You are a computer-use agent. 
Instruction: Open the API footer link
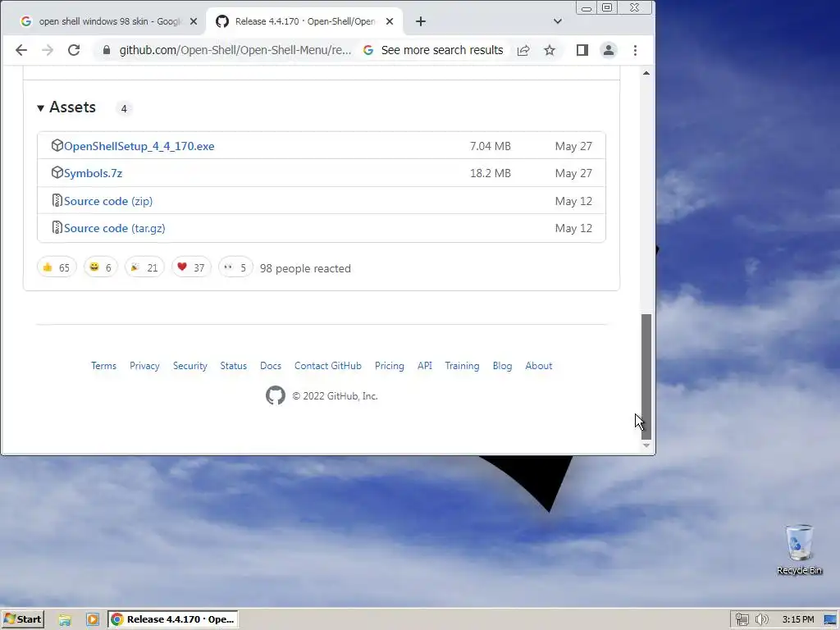click(x=425, y=366)
